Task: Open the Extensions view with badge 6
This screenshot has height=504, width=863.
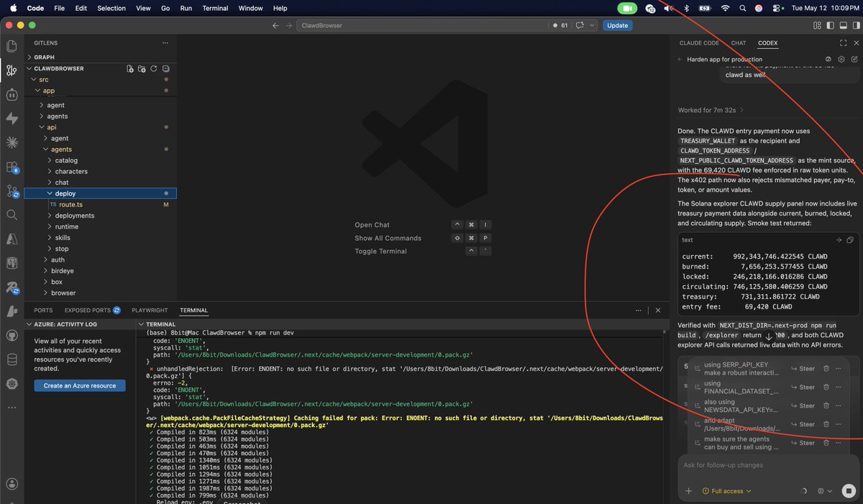Action: click(x=12, y=167)
